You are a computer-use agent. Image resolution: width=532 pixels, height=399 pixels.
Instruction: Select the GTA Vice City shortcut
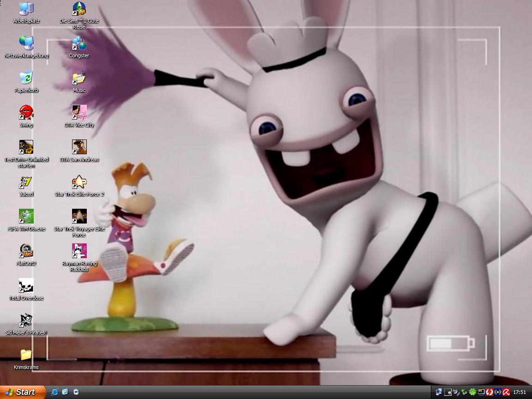79,113
